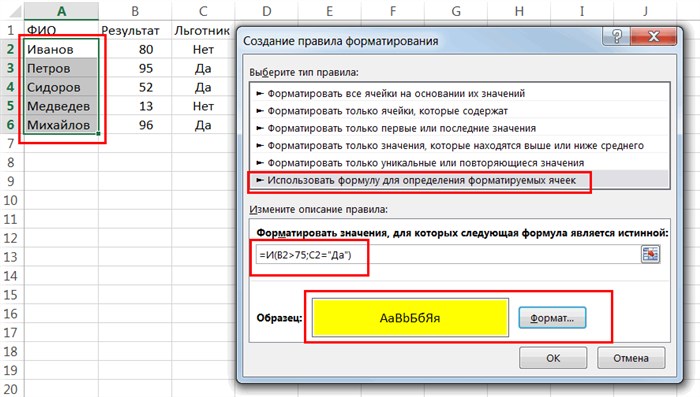
Task: Select 'Форматировать только уникальные или повторяющиеся значения'
Action: coord(459,163)
